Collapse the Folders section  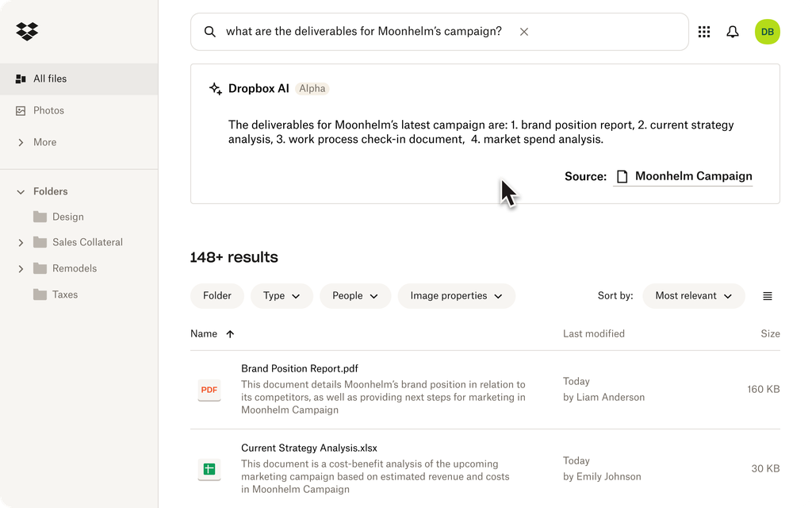[20, 191]
